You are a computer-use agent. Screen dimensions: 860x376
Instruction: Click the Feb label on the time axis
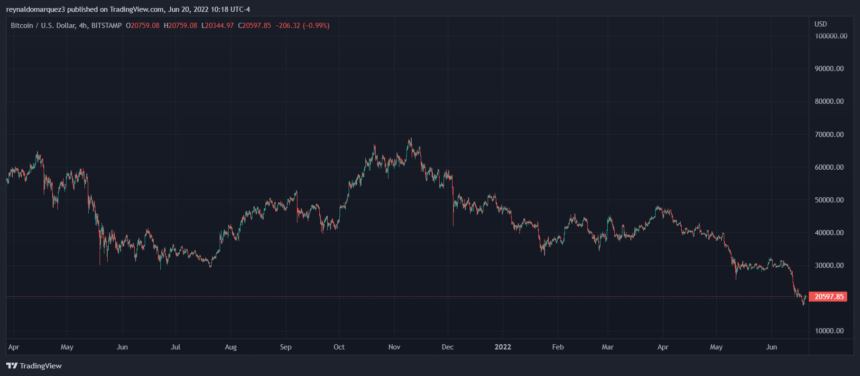[558, 347]
